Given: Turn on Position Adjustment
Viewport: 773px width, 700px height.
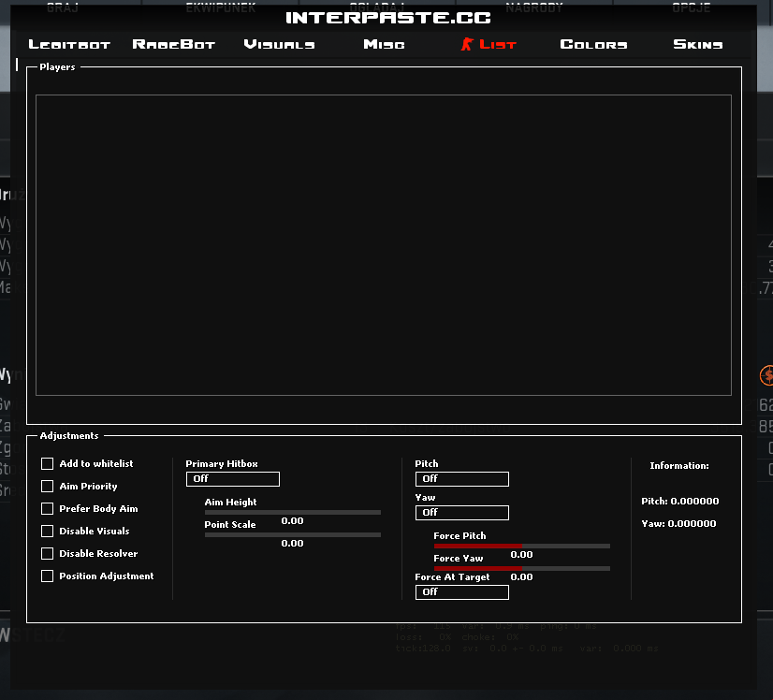Looking at the screenshot, I should [x=48, y=576].
